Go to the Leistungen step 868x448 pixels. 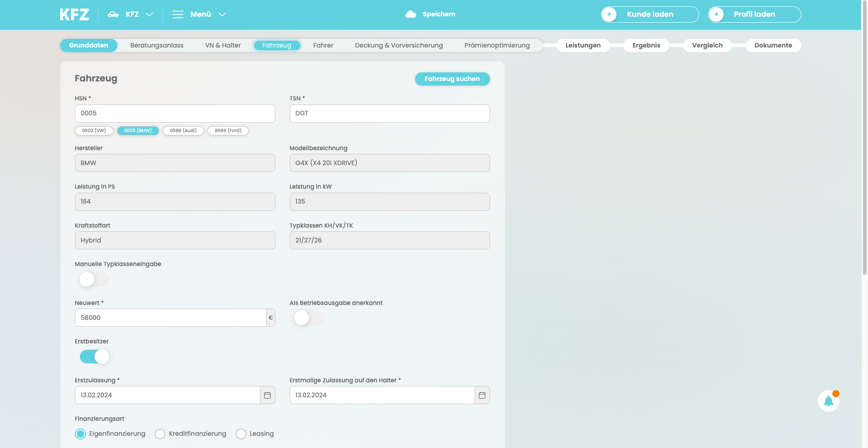click(583, 45)
